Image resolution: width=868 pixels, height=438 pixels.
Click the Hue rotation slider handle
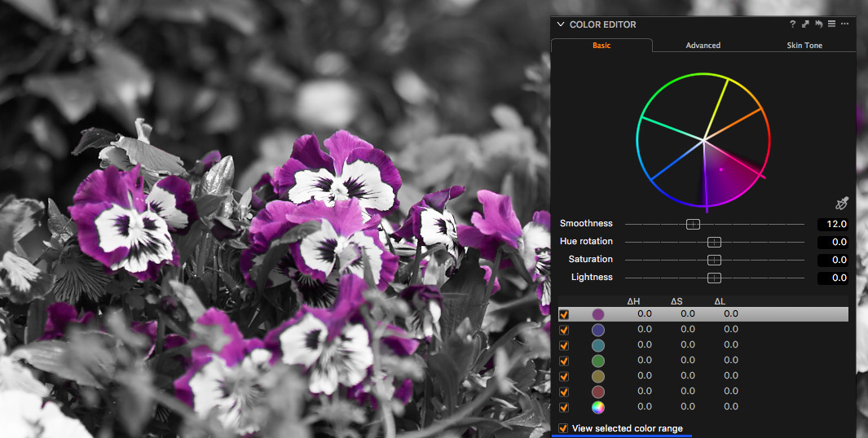click(714, 242)
